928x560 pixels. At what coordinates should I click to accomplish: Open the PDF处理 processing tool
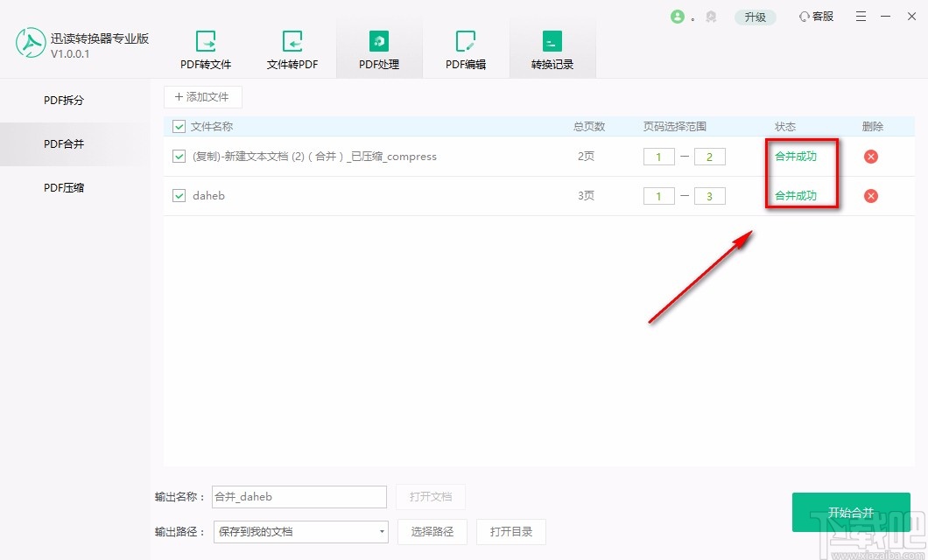pos(378,48)
